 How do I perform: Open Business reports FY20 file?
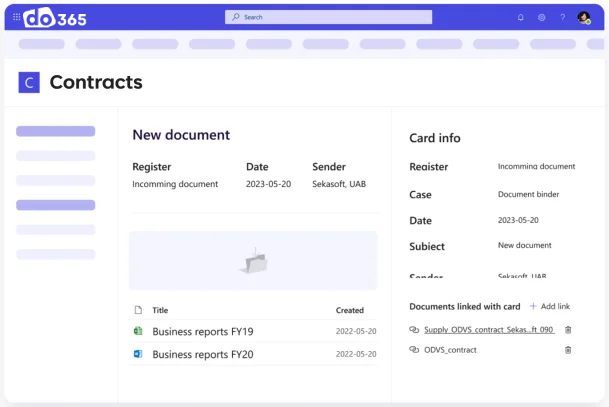pos(202,354)
